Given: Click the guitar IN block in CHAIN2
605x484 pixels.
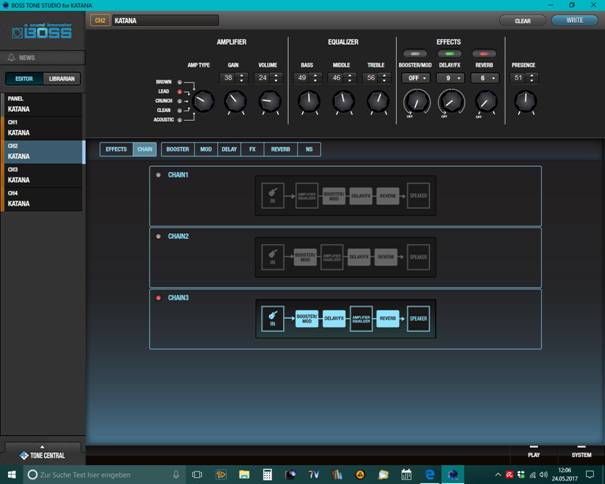Looking at the screenshot, I should pyautogui.click(x=272, y=257).
